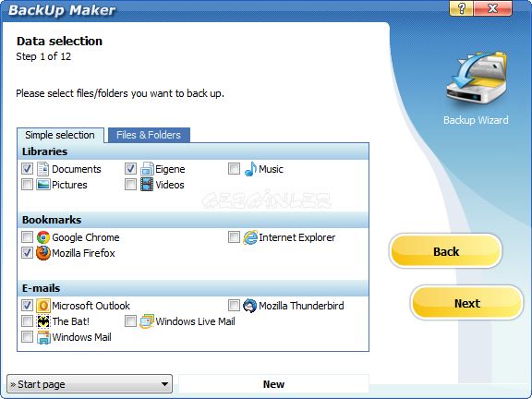
Task: Click the Back button
Action: (446, 251)
